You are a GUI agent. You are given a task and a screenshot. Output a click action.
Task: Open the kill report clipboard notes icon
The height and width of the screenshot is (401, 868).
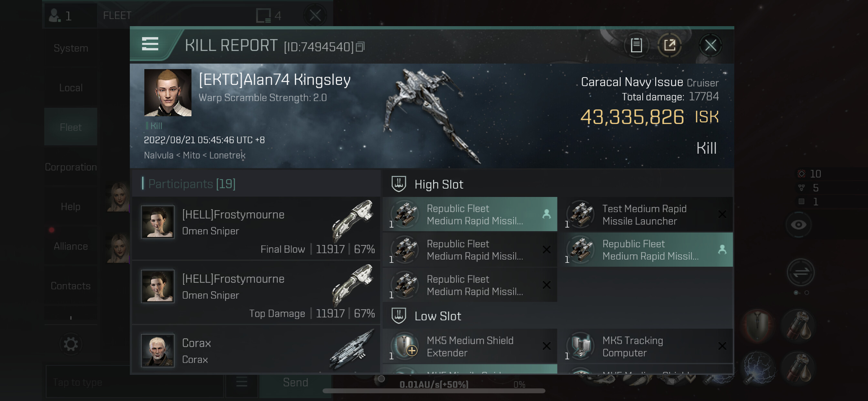(636, 45)
